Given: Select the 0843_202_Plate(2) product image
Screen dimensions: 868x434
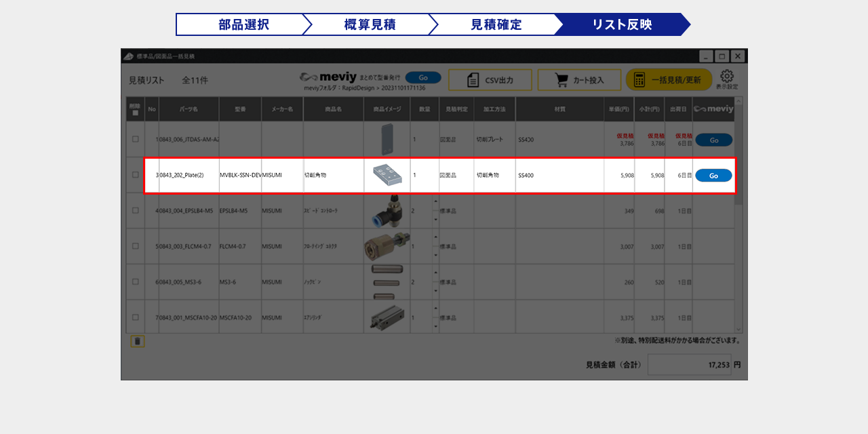Looking at the screenshot, I should 387,176.
